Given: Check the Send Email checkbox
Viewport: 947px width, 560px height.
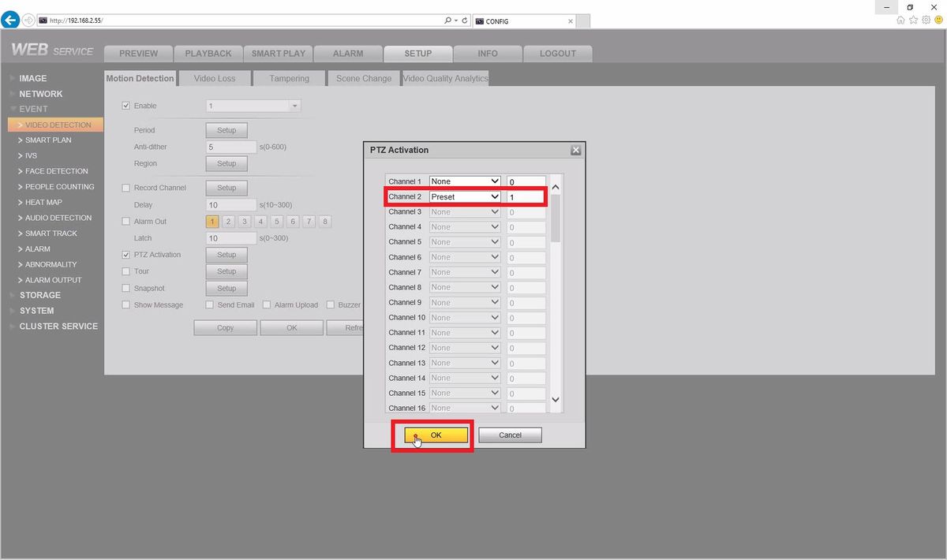Looking at the screenshot, I should [209, 304].
